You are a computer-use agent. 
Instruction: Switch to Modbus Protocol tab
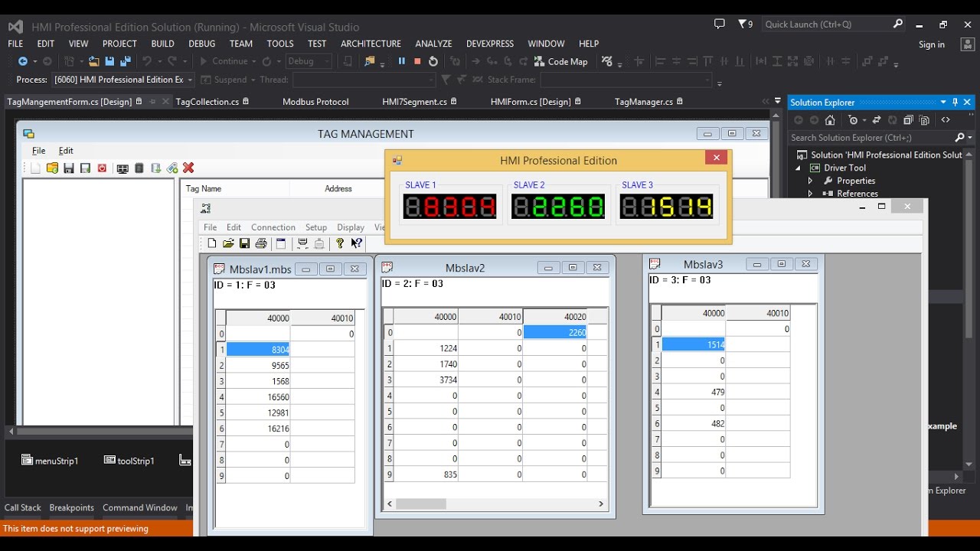click(x=315, y=102)
